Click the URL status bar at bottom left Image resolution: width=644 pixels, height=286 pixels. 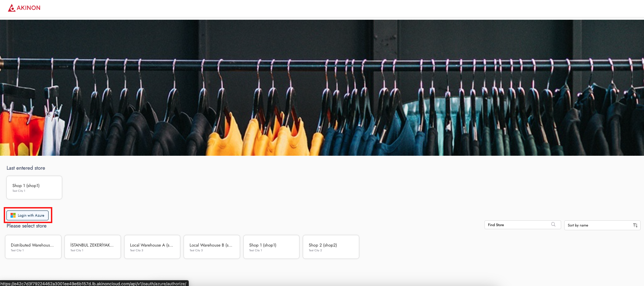pyautogui.click(x=93, y=284)
